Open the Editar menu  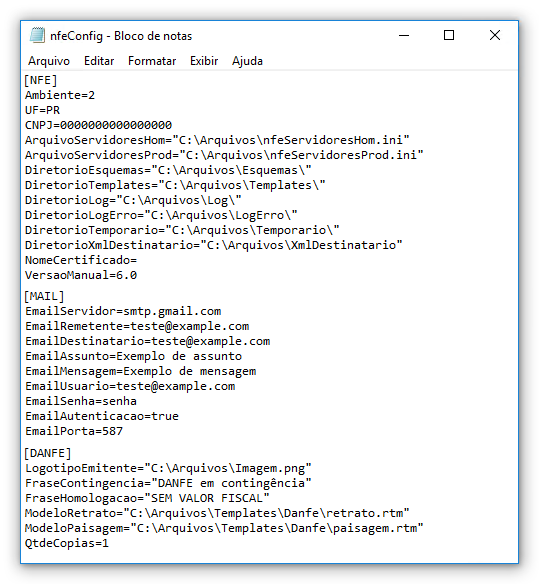[99, 61]
